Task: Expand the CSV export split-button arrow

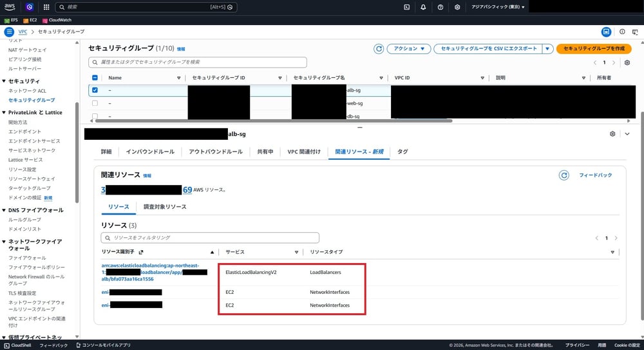Action: point(547,48)
